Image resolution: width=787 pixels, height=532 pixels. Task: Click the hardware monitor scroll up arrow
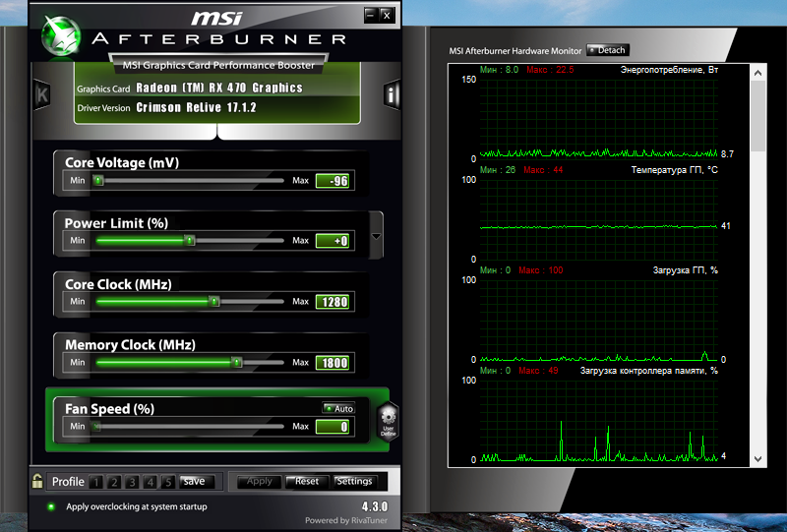pyautogui.click(x=757, y=73)
